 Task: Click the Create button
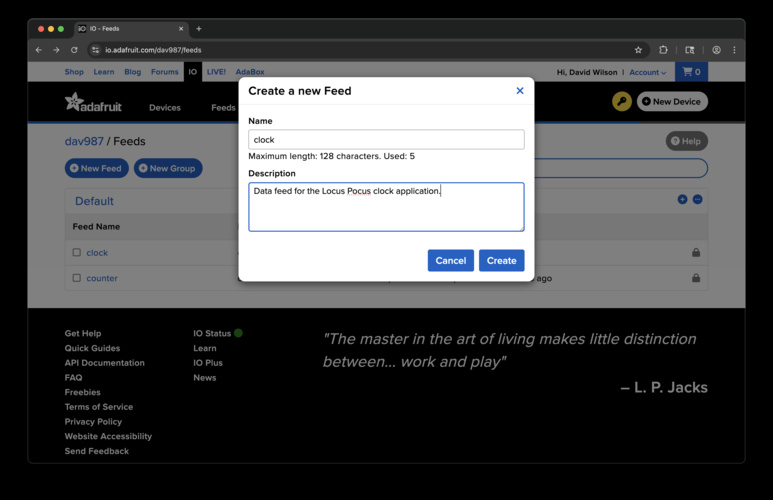501,260
